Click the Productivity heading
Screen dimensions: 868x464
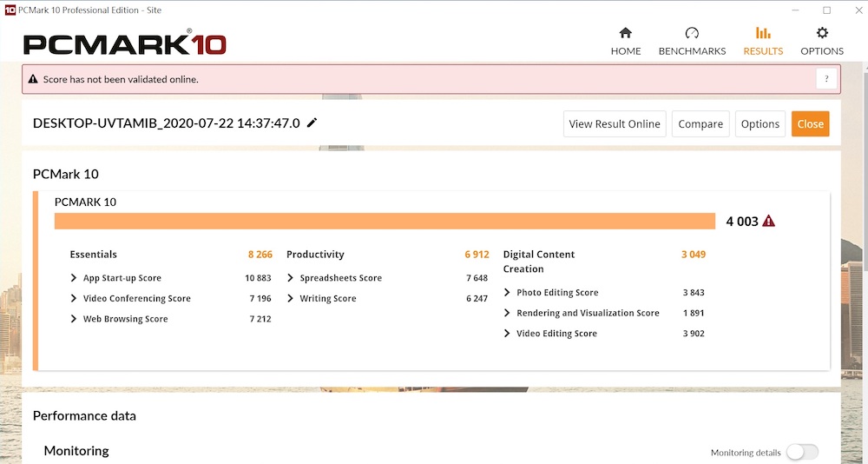[315, 255]
